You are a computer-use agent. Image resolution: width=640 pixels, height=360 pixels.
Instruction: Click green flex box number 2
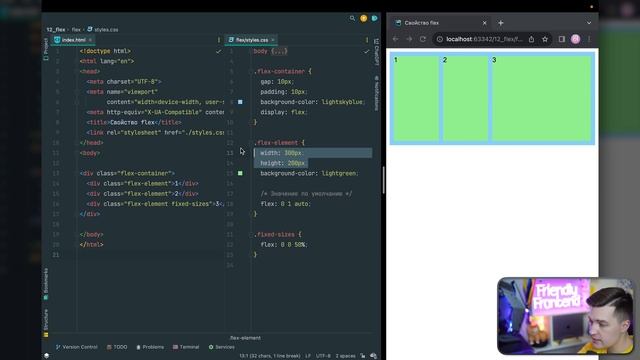465,98
